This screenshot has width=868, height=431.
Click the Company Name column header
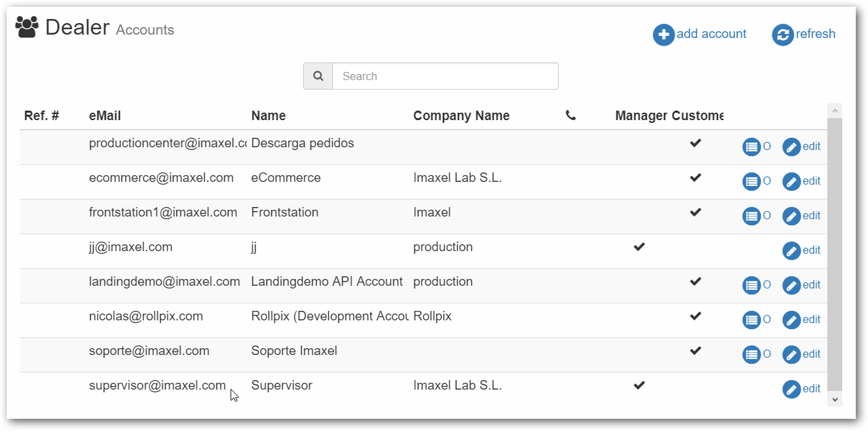tap(461, 115)
